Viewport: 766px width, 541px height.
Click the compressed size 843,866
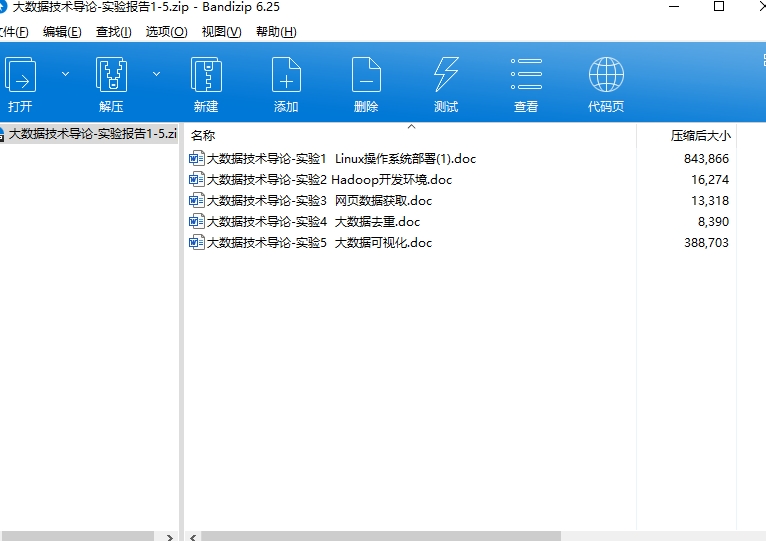pyautogui.click(x=706, y=158)
